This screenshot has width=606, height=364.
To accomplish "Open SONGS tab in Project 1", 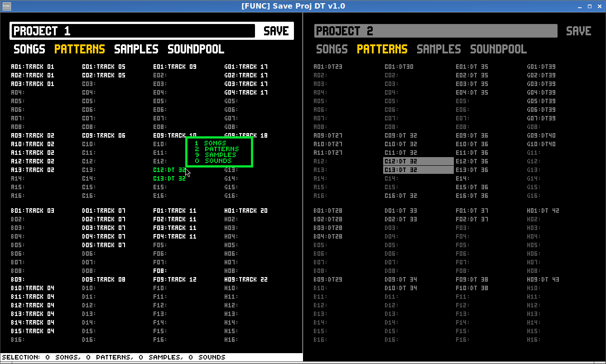I will click(29, 49).
